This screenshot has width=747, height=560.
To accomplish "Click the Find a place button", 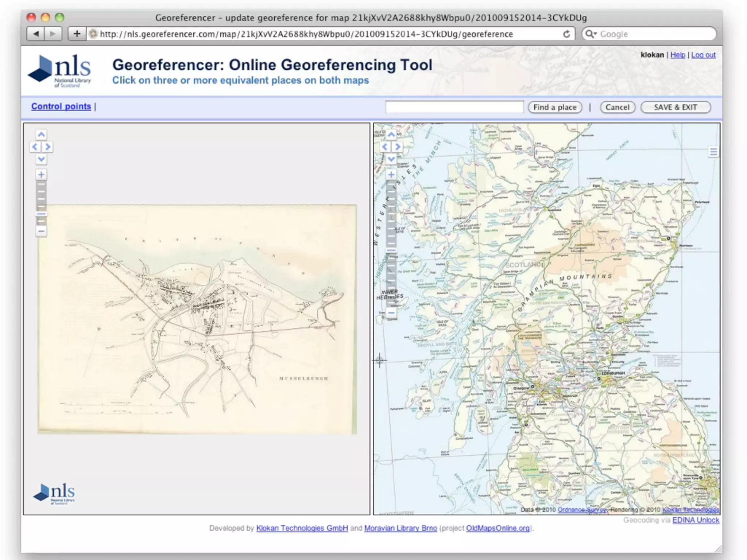I will [555, 107].
